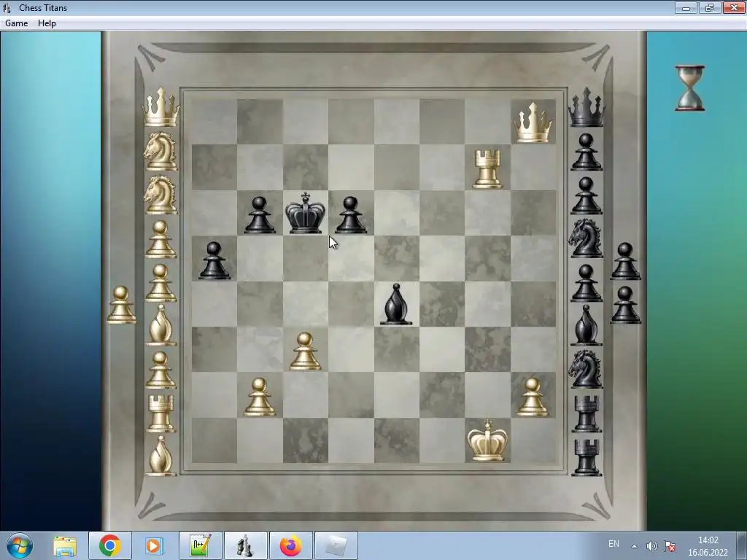Select the white queen on h8
This screenshot has width=747, height=560.
(533, 122)
